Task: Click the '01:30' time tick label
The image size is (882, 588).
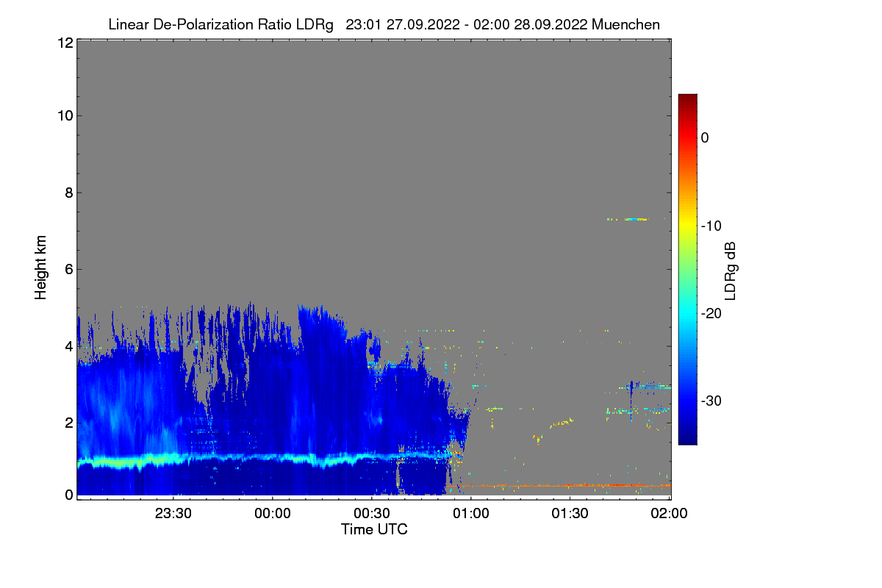Action: point(570,514)
